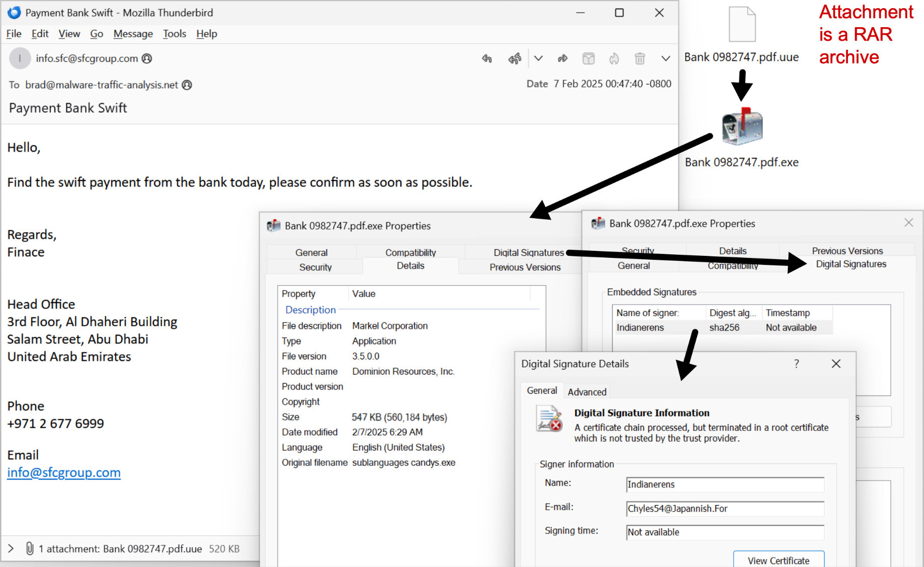Select the Product name row Dominion Resources, Inc.

(x=411, y=371)
